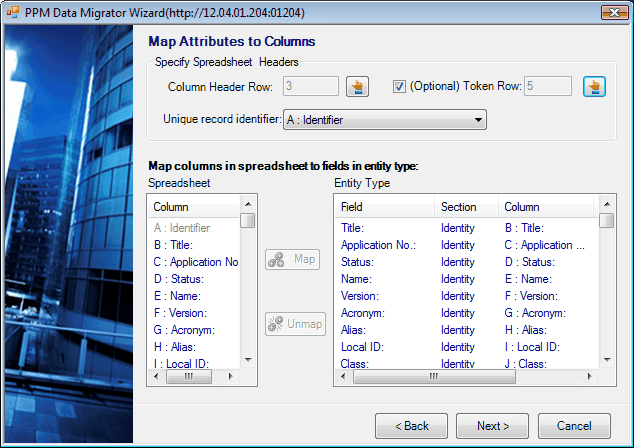The width and height of the screenshot is (634, 448).
Task: Go to the Next step
Action: click(x=492, y=426)
